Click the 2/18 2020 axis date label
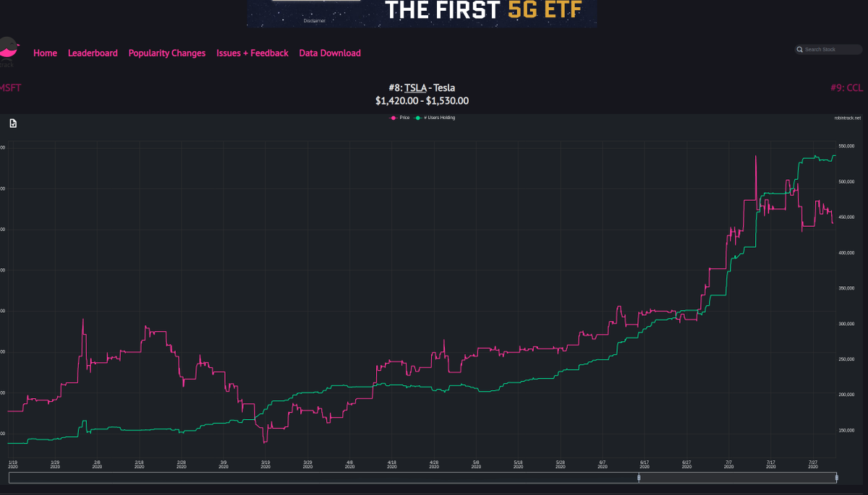Image resolution: width=868 pixels, height=495 pixels. point(140,464)
